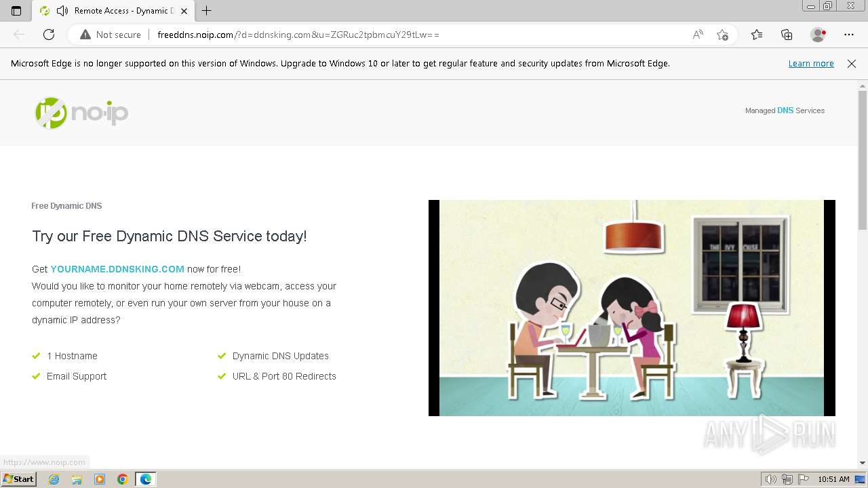
Task: Reload the page with refresh icon
Action: pos(49,35)
